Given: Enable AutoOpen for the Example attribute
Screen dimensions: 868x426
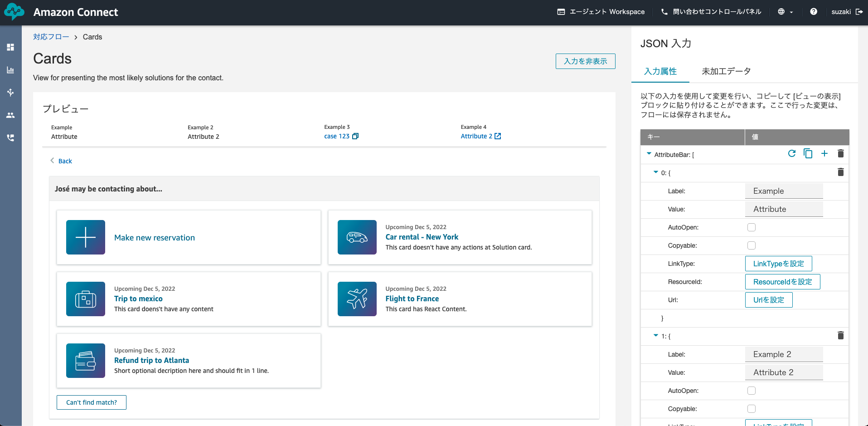Looking at the screenshot, I should [x=752, y=227].
